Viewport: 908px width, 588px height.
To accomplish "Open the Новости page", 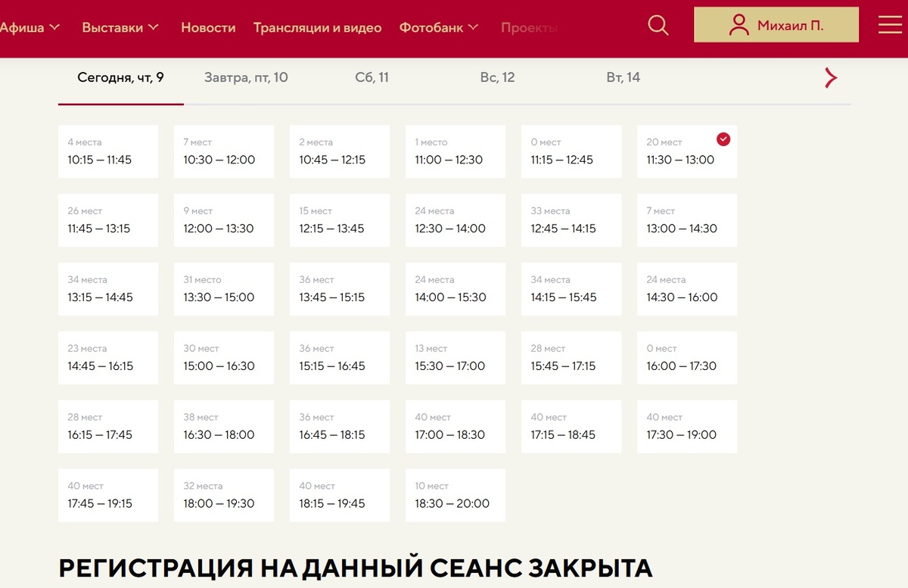I will (208, 26).
